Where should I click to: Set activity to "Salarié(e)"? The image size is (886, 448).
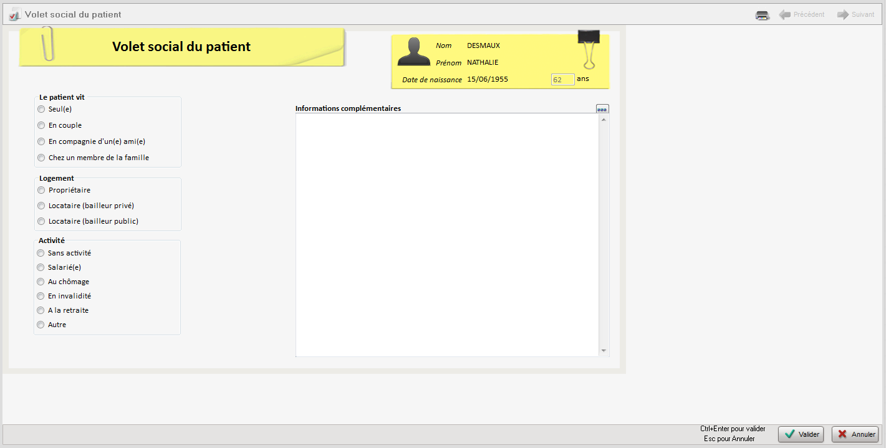[41, 268]
